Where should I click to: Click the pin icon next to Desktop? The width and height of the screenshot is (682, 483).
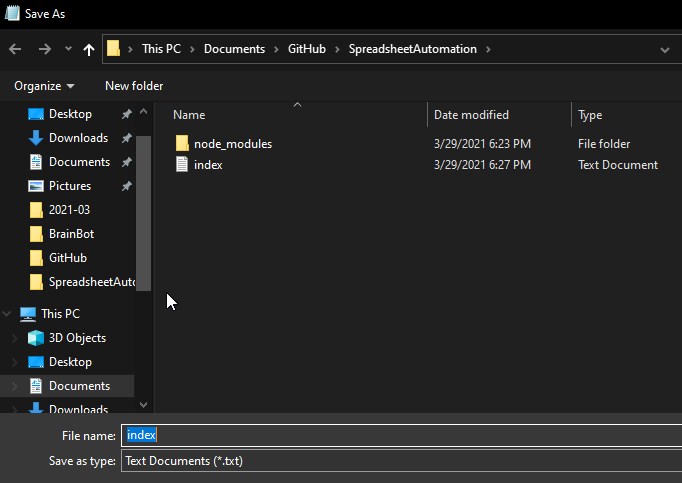pos(126,114)
